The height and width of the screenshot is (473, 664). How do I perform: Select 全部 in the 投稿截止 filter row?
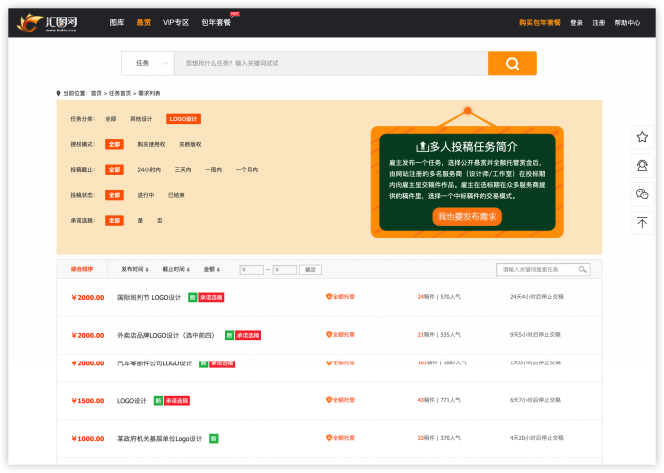114,170
